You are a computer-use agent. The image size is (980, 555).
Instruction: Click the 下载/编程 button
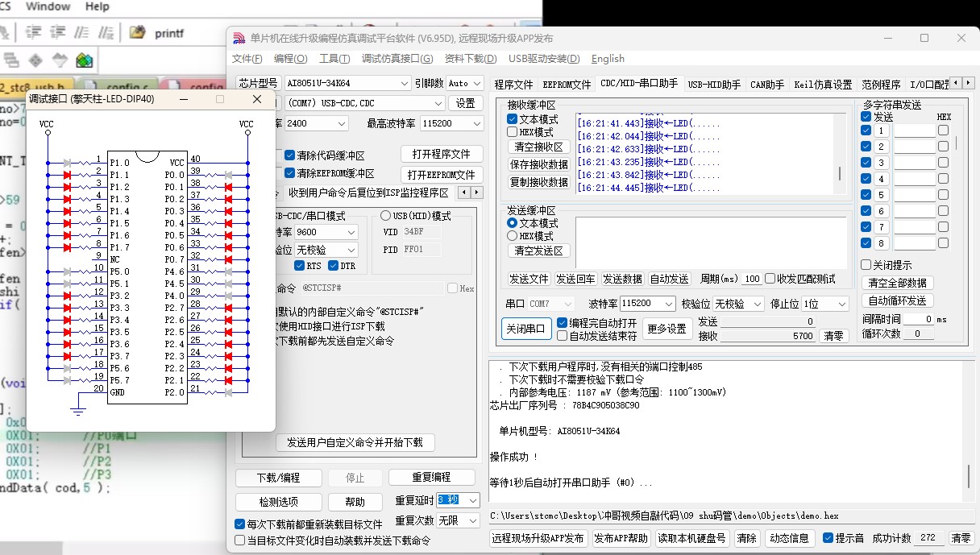278,477
